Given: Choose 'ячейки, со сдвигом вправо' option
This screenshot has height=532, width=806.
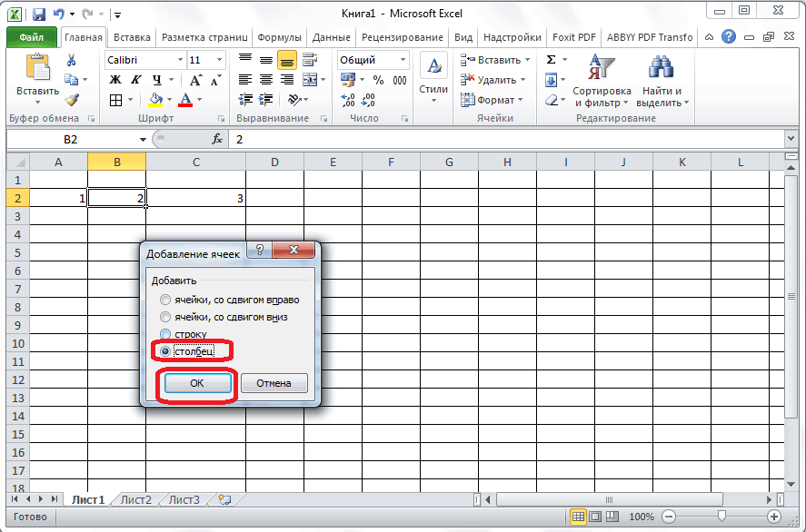Looking at the screenshot, I should (164, 300).
